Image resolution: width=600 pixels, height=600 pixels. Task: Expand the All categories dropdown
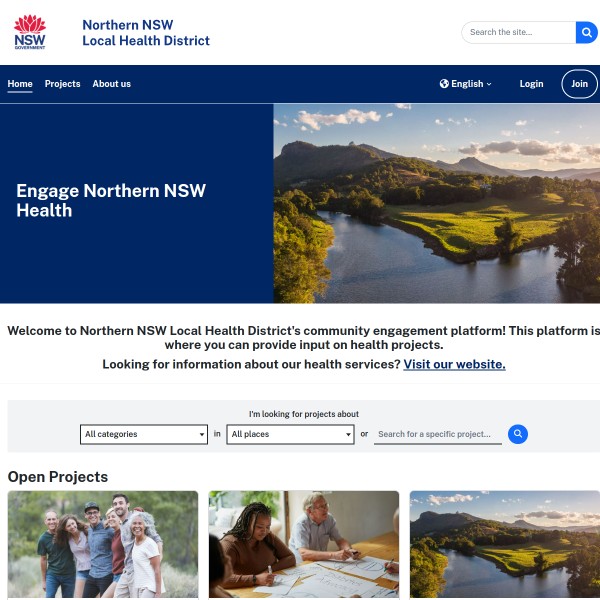pos(144,434)
